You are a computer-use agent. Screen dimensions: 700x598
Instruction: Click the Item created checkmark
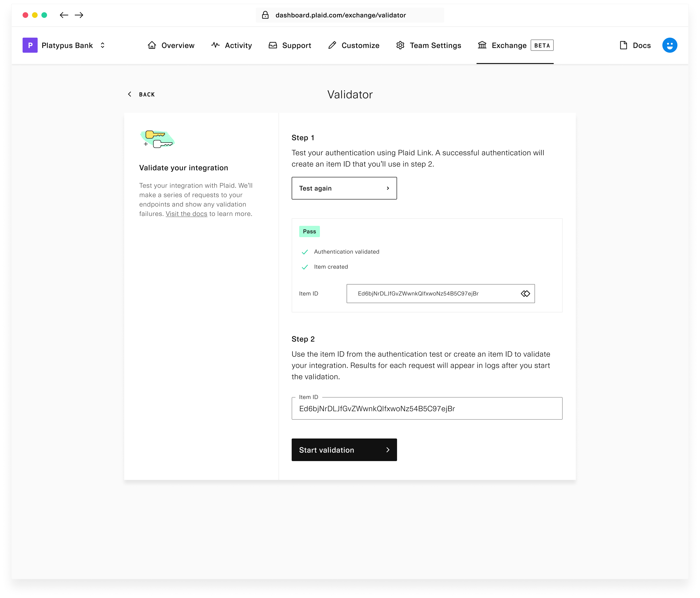coord(305,267)
